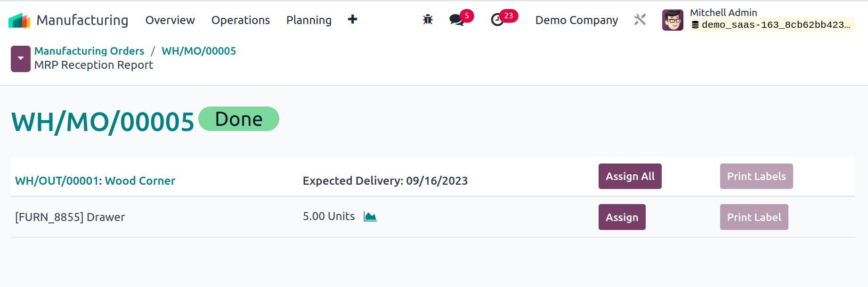Expand the purple dropdown before breadcrumbs
868x287 pixels.
[21, 58]
